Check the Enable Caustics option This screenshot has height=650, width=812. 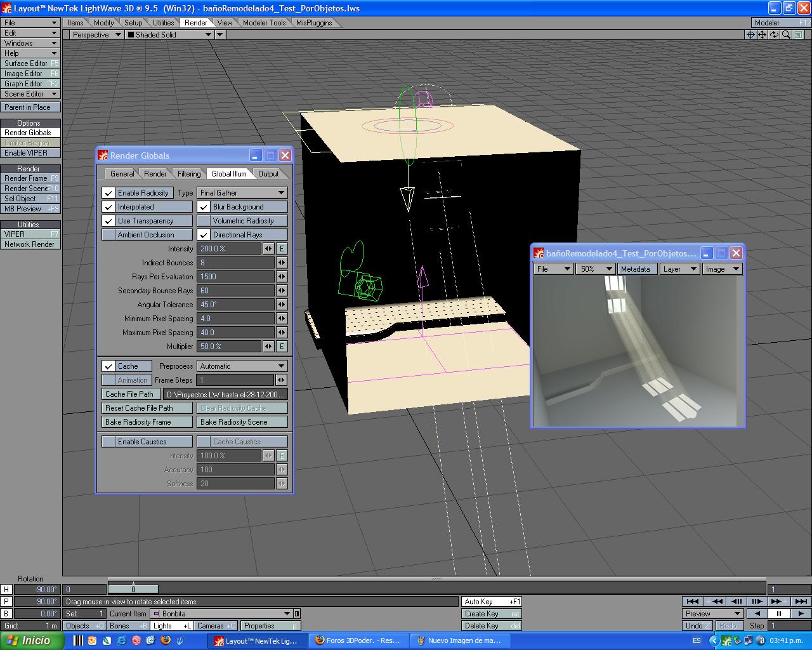108,442
